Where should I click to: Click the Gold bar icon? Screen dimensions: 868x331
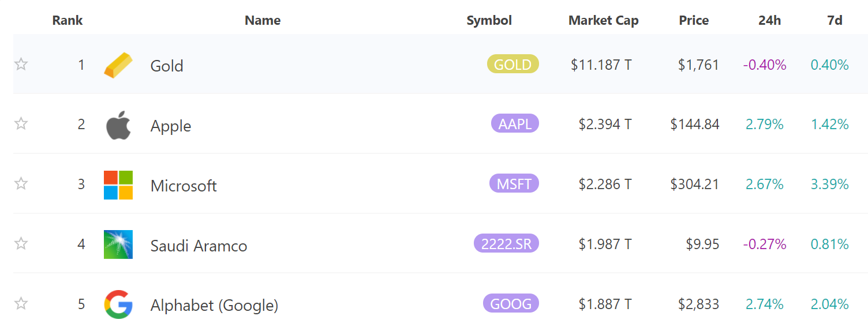[118, 65]
